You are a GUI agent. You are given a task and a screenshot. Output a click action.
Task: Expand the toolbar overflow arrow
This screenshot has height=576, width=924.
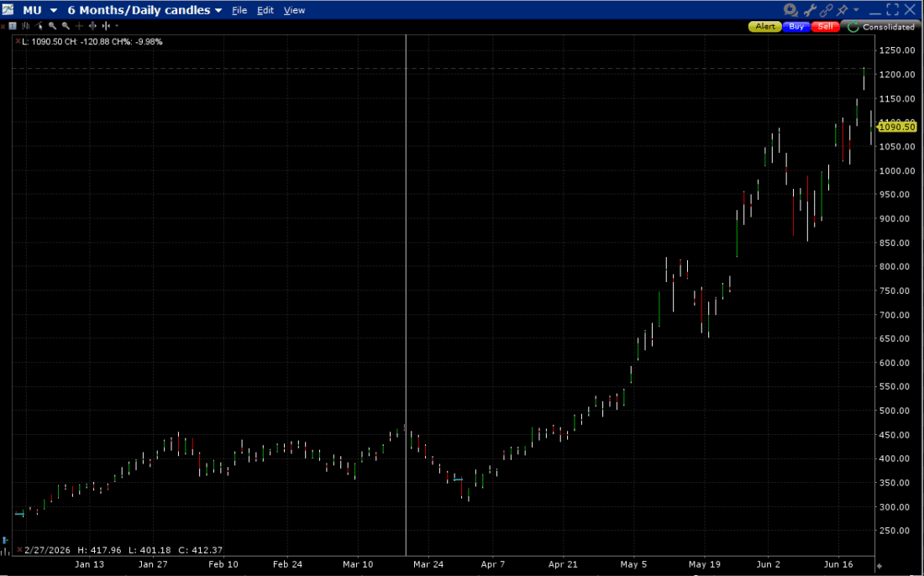click(117, 26)
